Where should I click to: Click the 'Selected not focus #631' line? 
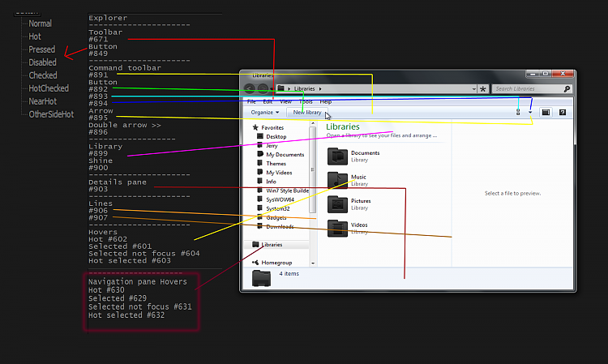pos(140,306)
